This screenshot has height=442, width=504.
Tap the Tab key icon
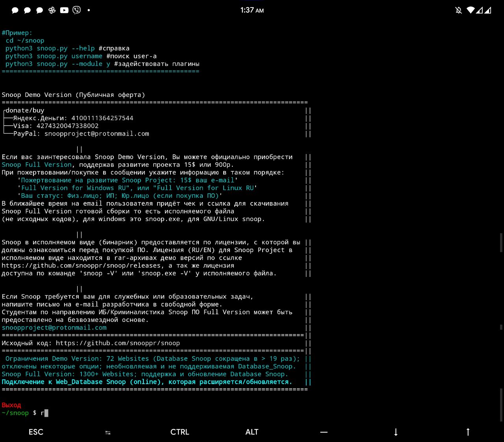(108, 432)
